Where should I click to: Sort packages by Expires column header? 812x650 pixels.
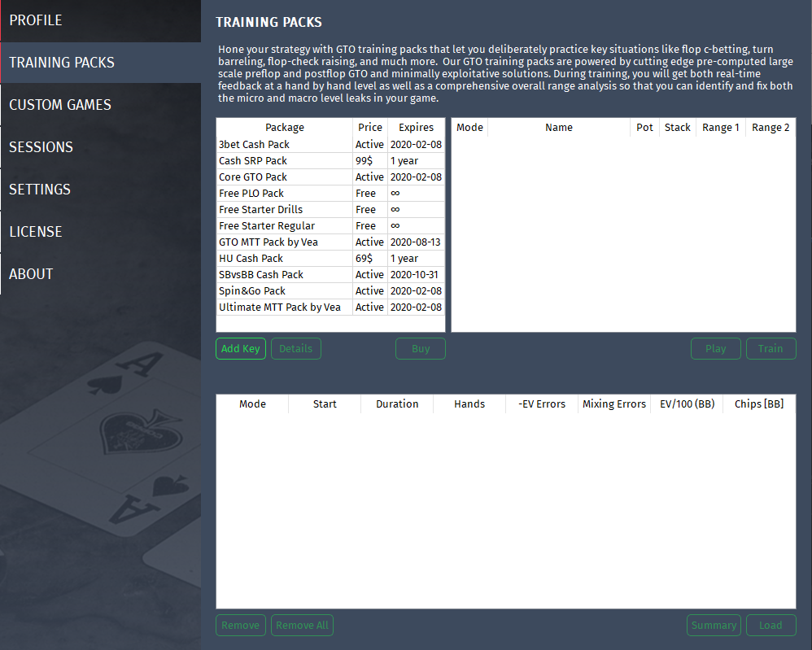pyautogui.click(x=416, y=128)
